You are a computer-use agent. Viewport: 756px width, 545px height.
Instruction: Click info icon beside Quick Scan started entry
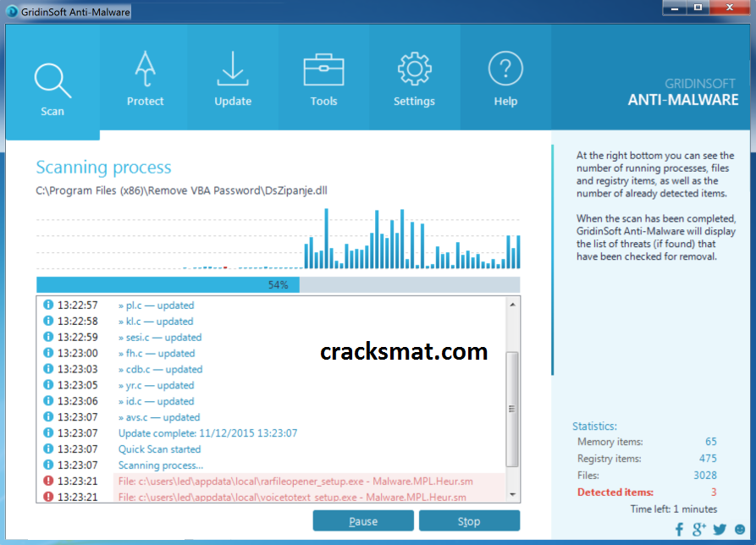pos(48,449)
